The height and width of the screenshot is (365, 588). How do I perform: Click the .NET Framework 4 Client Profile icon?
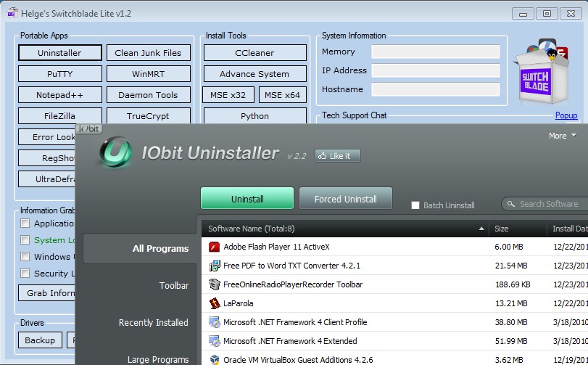click(x=214, y=322)
